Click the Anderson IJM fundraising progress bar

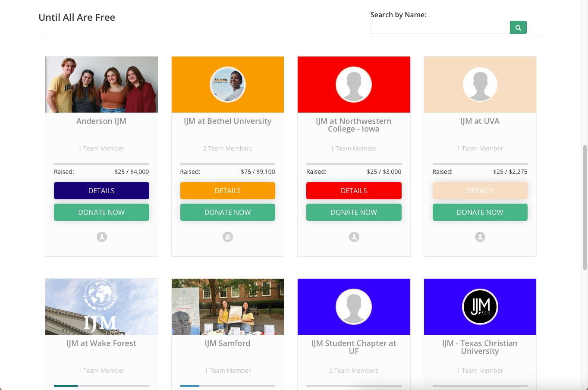click(x=101, y=164)
